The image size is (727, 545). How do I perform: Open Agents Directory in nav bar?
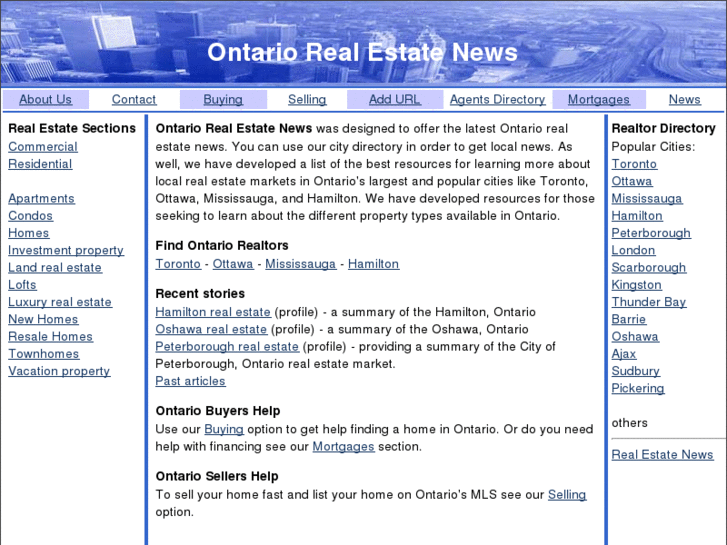click(x=497, y=100)
